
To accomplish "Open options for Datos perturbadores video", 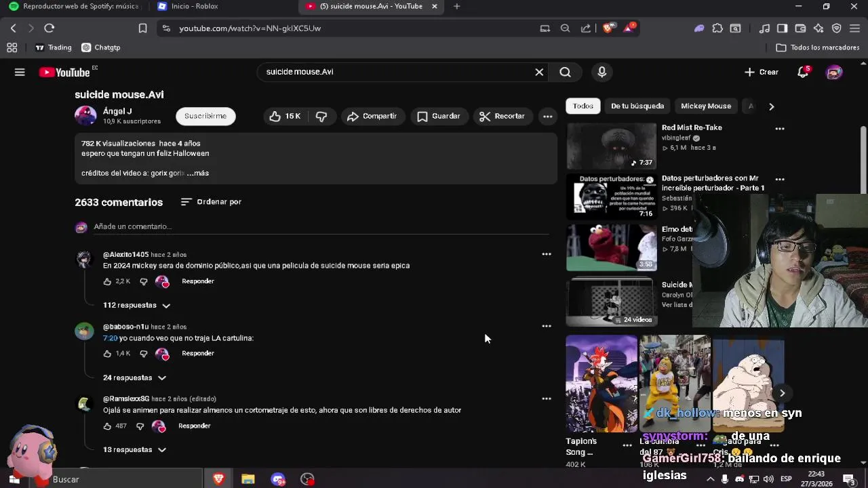I will (780, 180).
